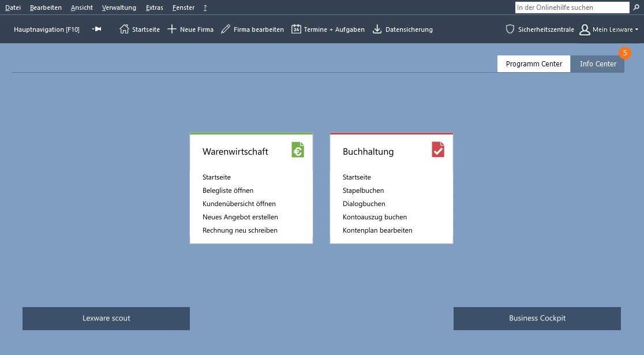Click the Warenwirtschaft card heading
This screenshot has height=355, width=644.
click(x=235, y=152)
